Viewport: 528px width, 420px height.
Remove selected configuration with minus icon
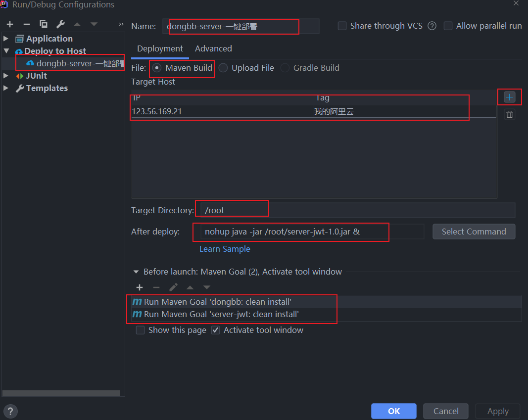27,24
